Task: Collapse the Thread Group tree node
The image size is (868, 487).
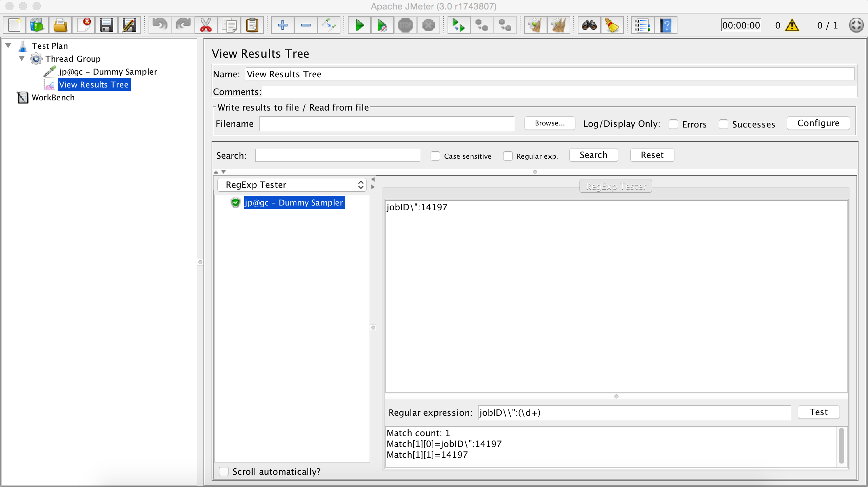Action: click(22, 58)
